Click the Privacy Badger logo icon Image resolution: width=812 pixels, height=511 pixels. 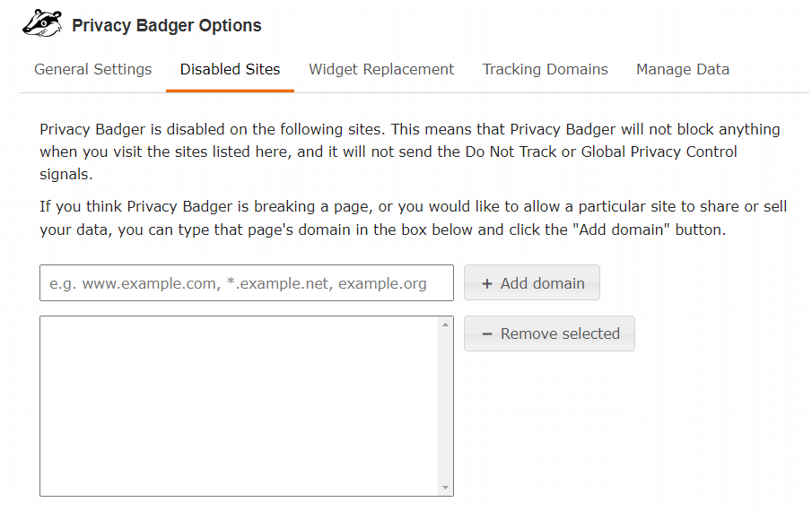click(x=41, y=23)
